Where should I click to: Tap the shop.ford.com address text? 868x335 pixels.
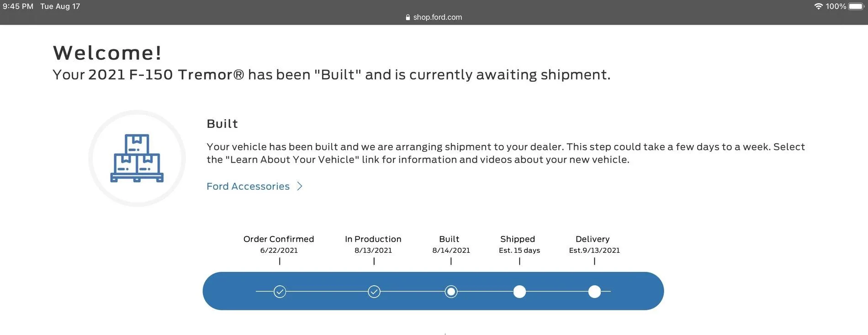(x=438, y=17)
